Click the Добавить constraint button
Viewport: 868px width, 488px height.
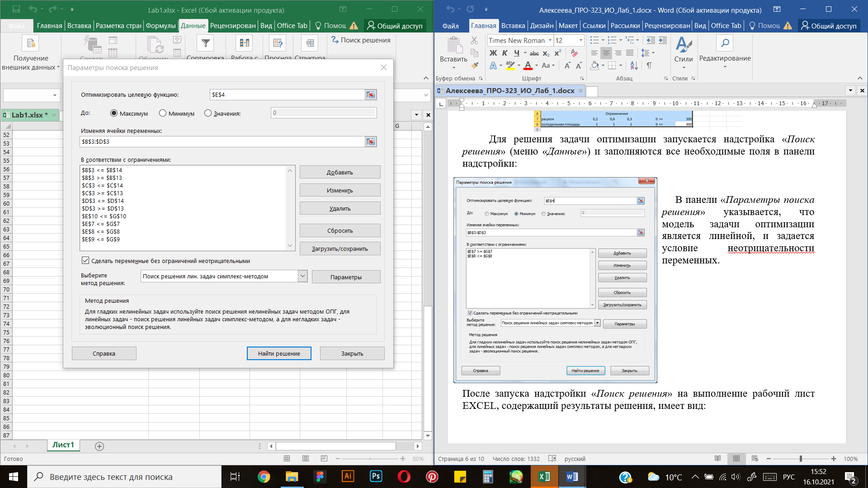pyautogui.click(x=340, y=172)
